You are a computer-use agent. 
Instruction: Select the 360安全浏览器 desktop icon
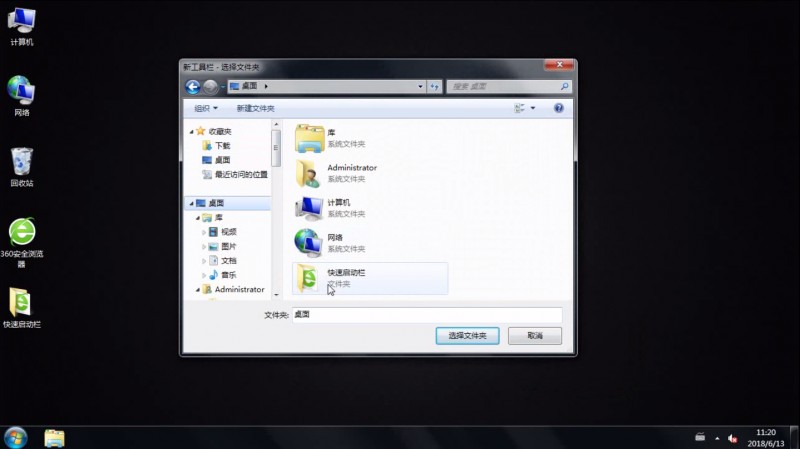coord(21,242)
